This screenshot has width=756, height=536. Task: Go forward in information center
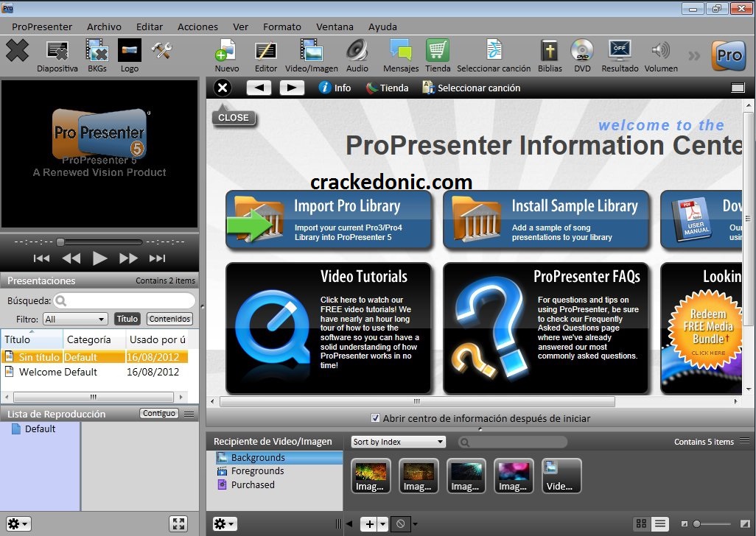(x=293, y=88)
